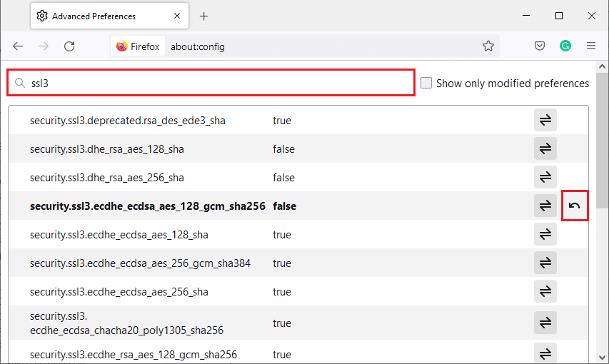
Task: Select security.ssl3.ecdhe_rsa_aes_128_gcm_sha256 preference name
Action: click(134, 355)
